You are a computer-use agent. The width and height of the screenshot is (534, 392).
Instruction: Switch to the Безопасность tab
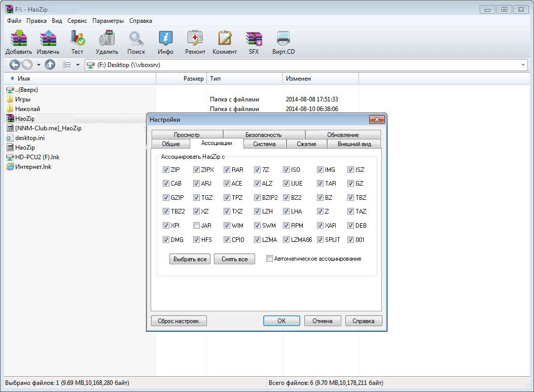[264, 134]
